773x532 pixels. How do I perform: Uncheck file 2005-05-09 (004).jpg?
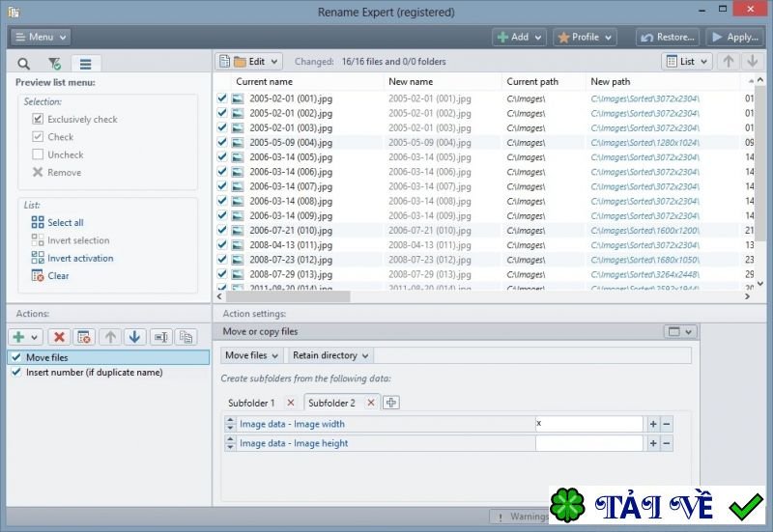click(222, 143)
